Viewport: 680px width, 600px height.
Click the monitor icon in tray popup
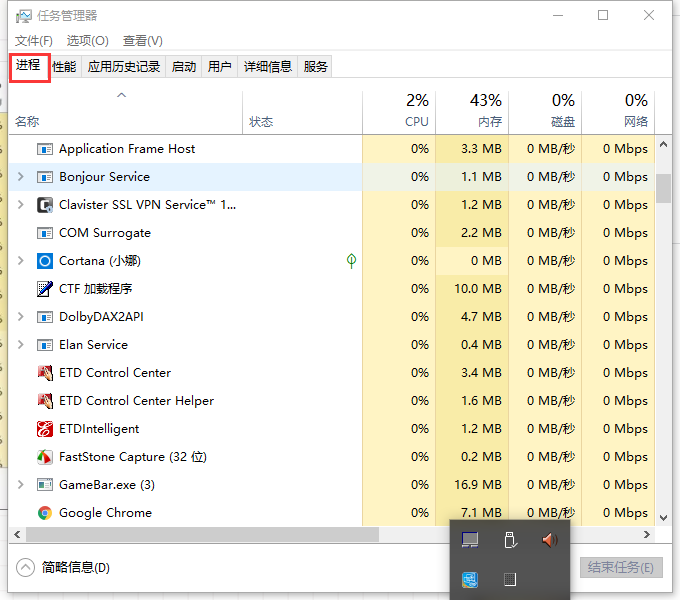click(470, 540)
